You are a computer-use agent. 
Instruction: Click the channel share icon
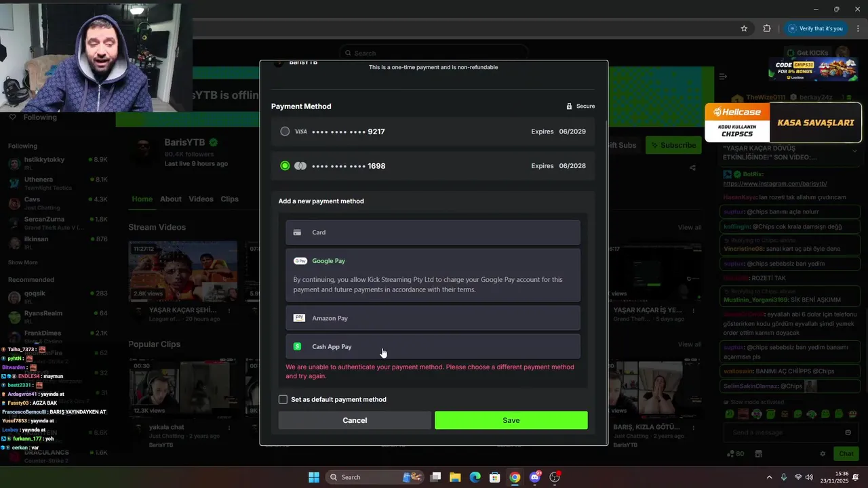692,167
